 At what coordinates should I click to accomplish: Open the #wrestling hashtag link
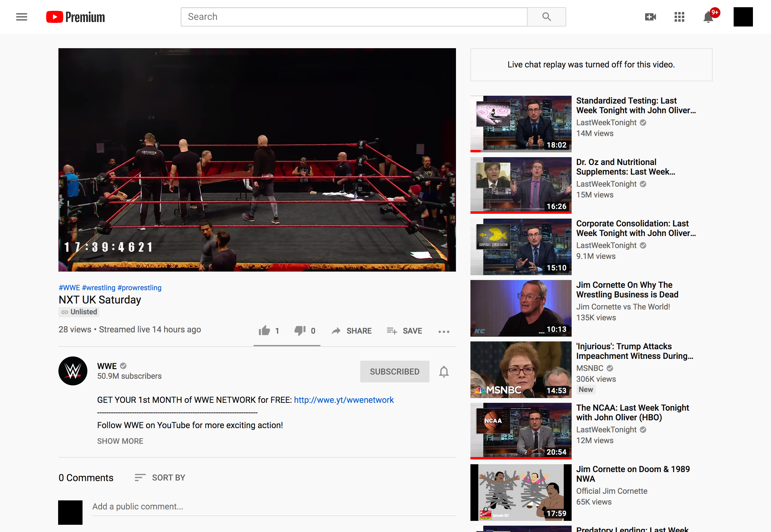[x=99, y=288]
